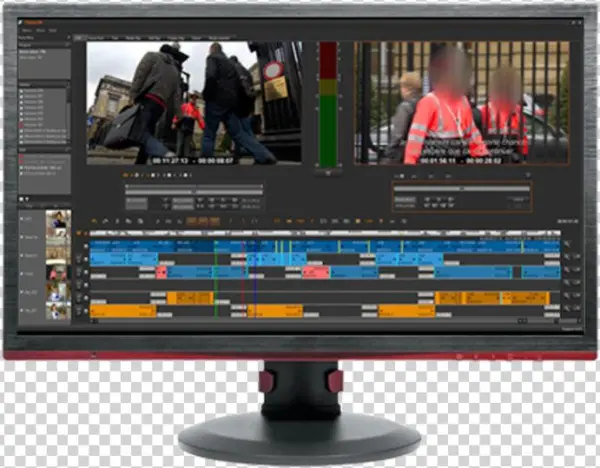The image size is (600, 468).
Task: Select the highlighted first tab above source viewer
Action: (79, 38)
